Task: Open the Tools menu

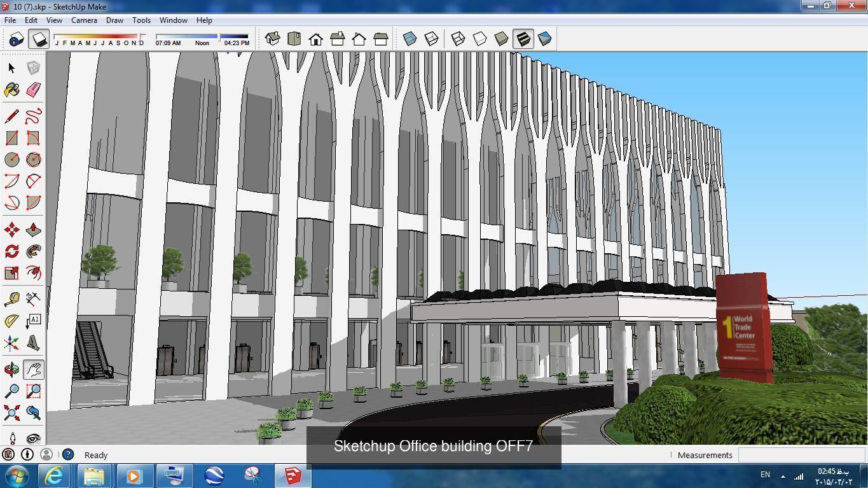Action: pos(141,20)
